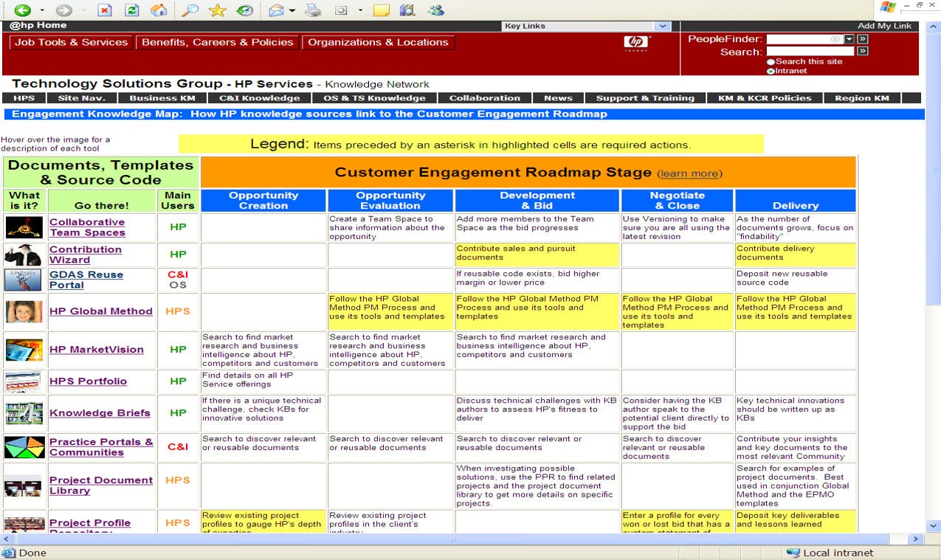
Task: Click the Practice Portals & Communities image
Action: (x=24, y=447)
